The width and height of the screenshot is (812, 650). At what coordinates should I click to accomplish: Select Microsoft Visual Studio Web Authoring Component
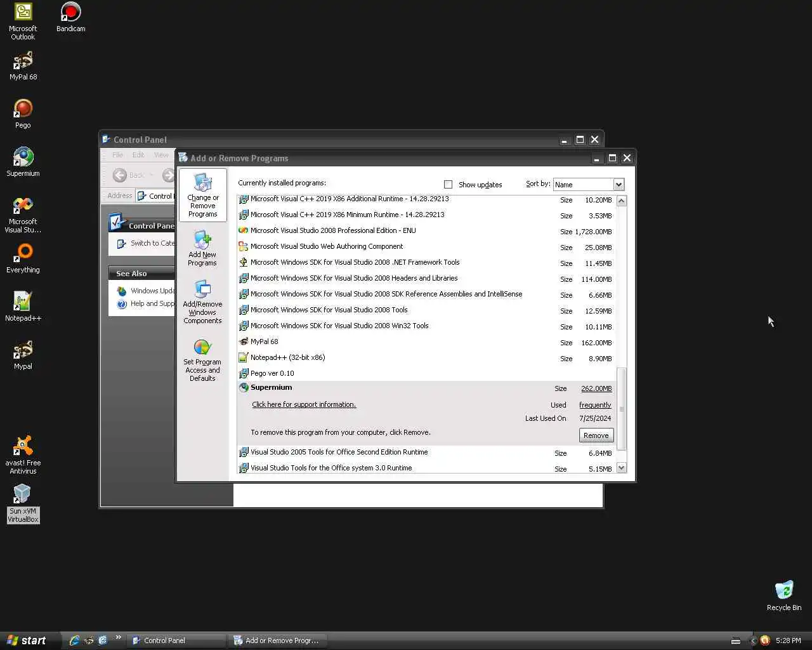click(x=425, y=246)
